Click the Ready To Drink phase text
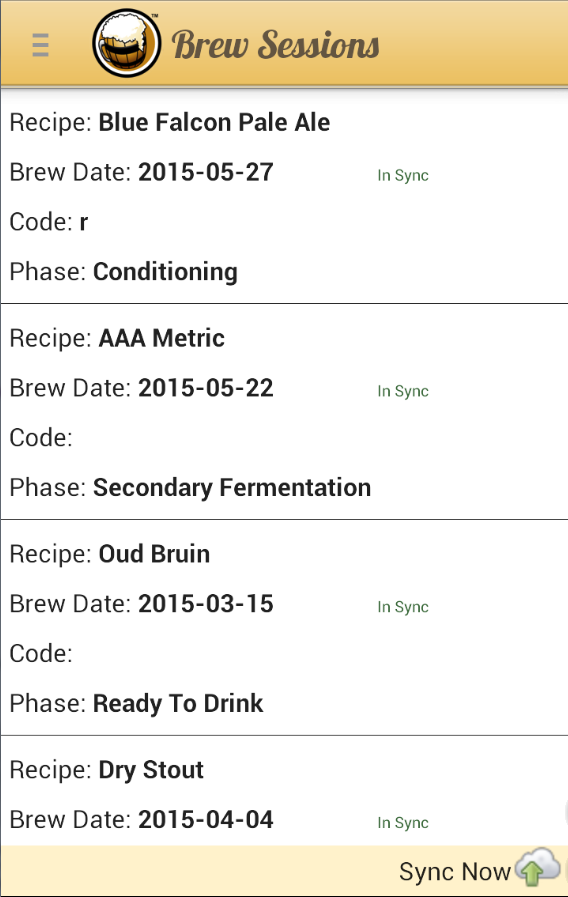This screenshot has width=568, height=897. click(x=178, y=704)
